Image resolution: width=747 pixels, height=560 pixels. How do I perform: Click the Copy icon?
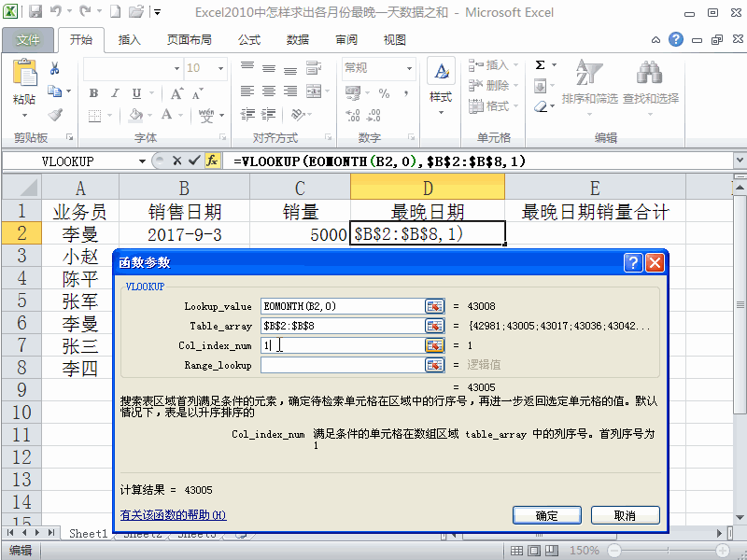(54, 91)
